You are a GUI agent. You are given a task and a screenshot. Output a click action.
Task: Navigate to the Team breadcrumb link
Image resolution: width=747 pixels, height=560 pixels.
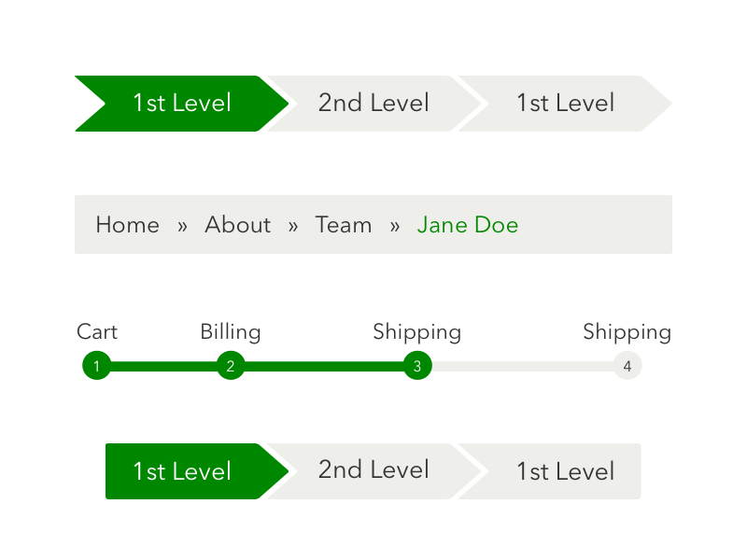(x=344, y=225)
